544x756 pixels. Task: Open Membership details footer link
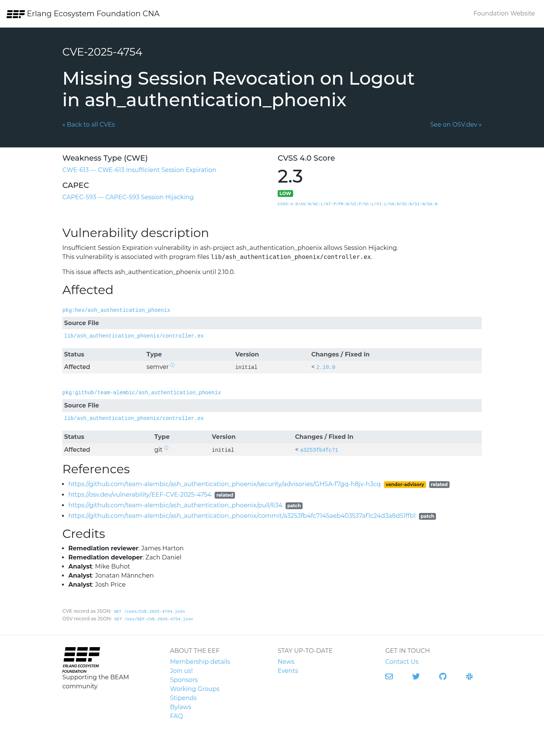point(200,661)
